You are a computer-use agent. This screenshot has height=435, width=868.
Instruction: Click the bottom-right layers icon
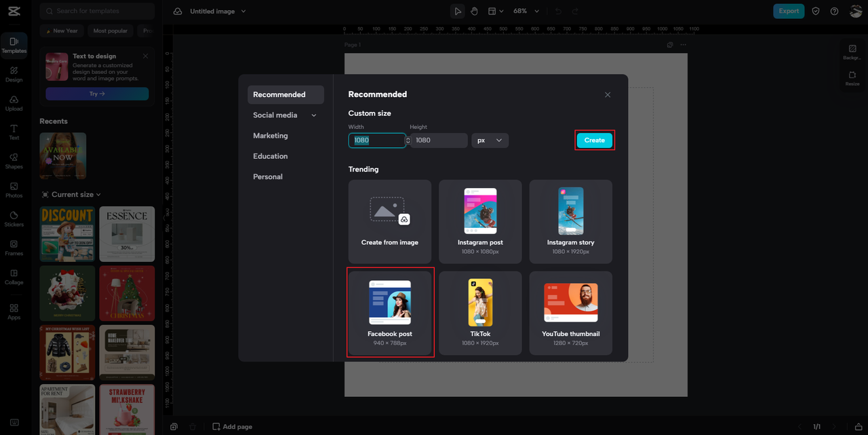(859, 426)
